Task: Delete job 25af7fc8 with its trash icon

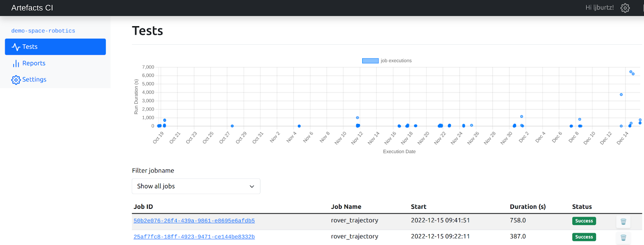Action: [x=623, y=237]
